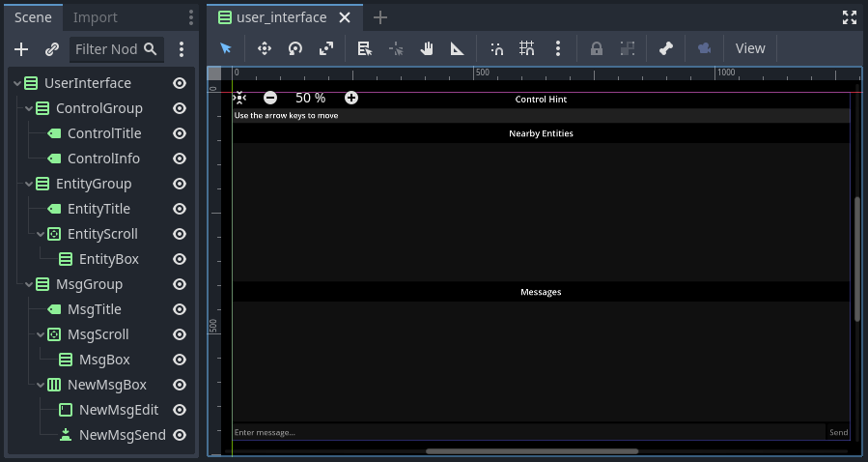The height and width of the screenshot is (462, 868).
Task: Collapse the UserInterface root node
Action: [17, 83]
